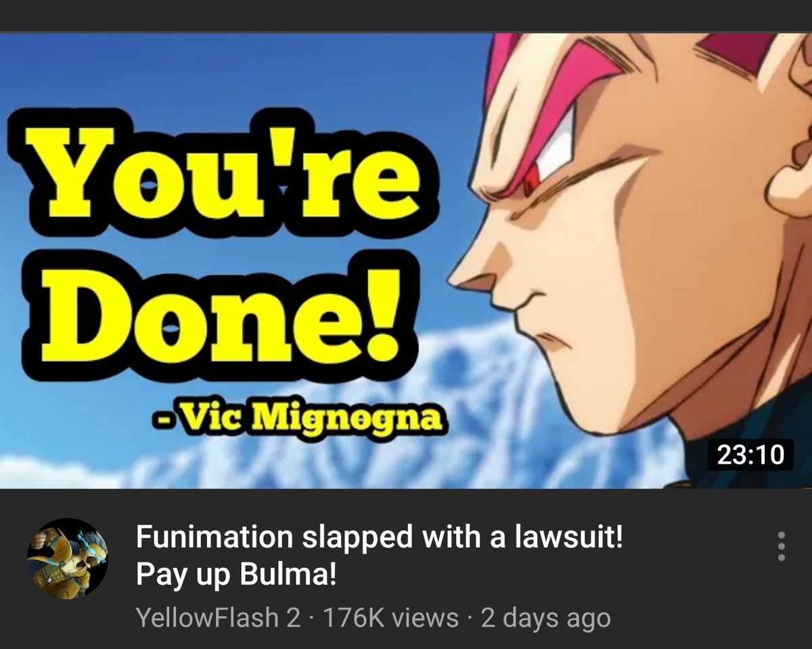812x649 pixels.
Task: Click the "2 days ago" upload date
Action: coord(545,617)
